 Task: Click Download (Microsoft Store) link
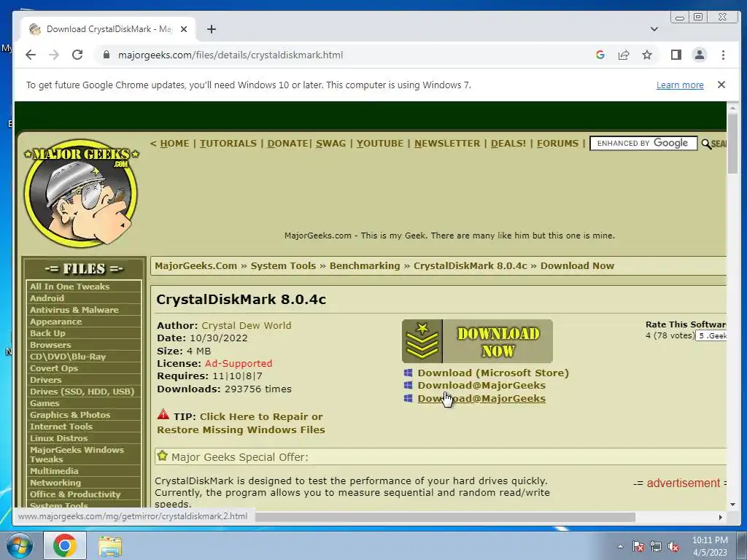coord(493,373)
